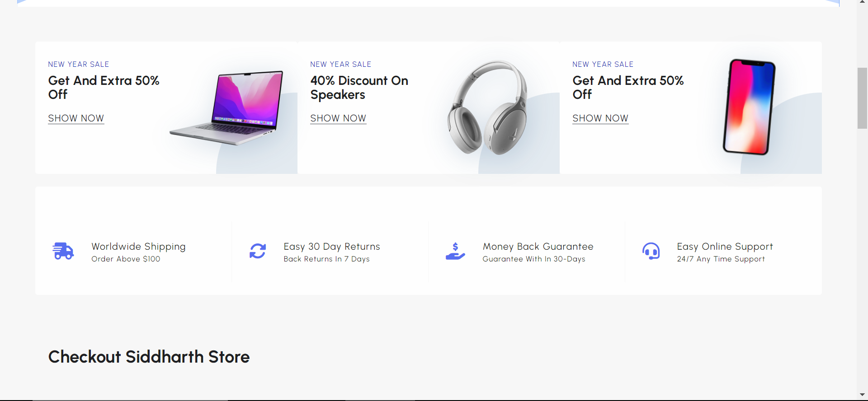Click the Checkout Siddharth Store heading
Image resolution: width=868 pixels, height=401 pixels.
[149, 357]
